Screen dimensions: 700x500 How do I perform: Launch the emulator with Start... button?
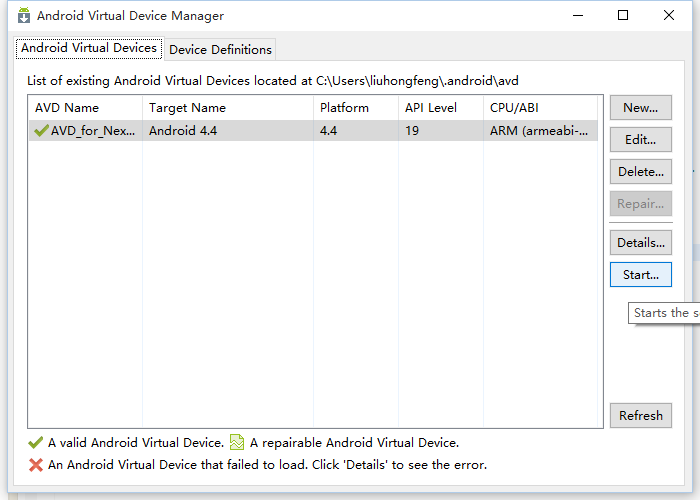[640, 275]
